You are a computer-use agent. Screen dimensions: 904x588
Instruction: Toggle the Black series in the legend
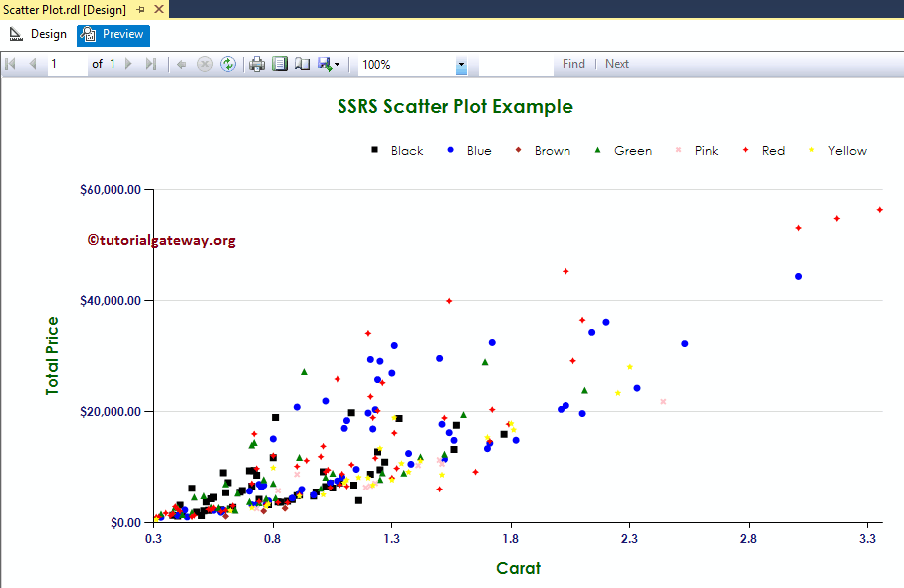point(406,150)
